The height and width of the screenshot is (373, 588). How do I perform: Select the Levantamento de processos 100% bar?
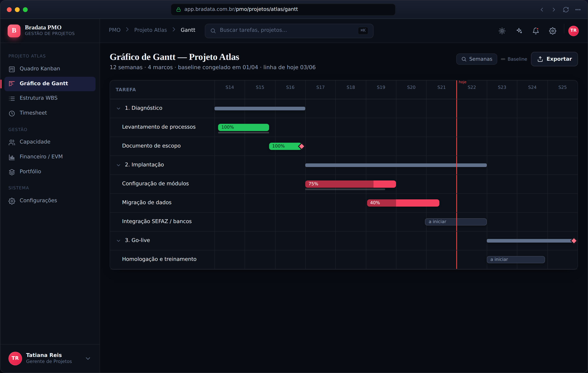click(x=243, y=127)
